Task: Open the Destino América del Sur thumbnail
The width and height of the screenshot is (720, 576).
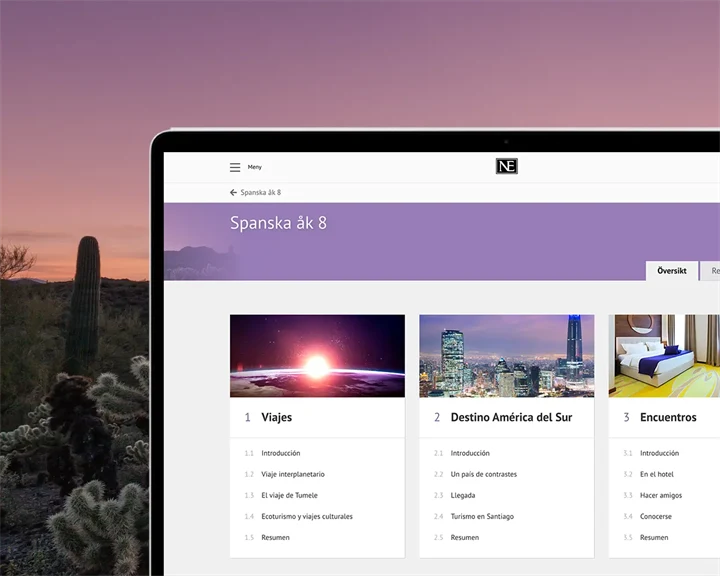Action: click(506, 356)
